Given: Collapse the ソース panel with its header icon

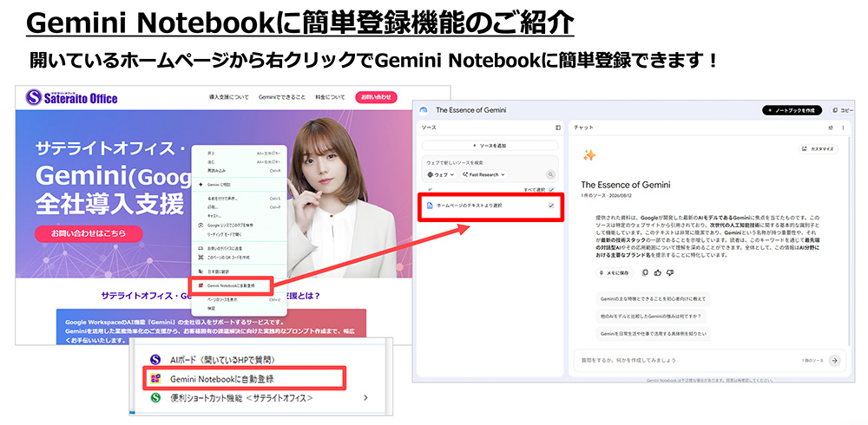Looking at the screenshot, I should [x=558, y=127].
